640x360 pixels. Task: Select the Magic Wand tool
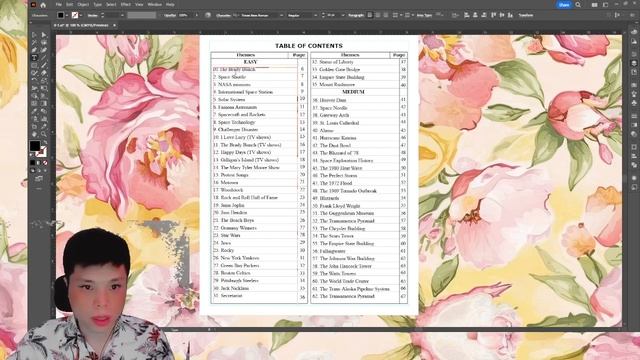coord(34,42)
